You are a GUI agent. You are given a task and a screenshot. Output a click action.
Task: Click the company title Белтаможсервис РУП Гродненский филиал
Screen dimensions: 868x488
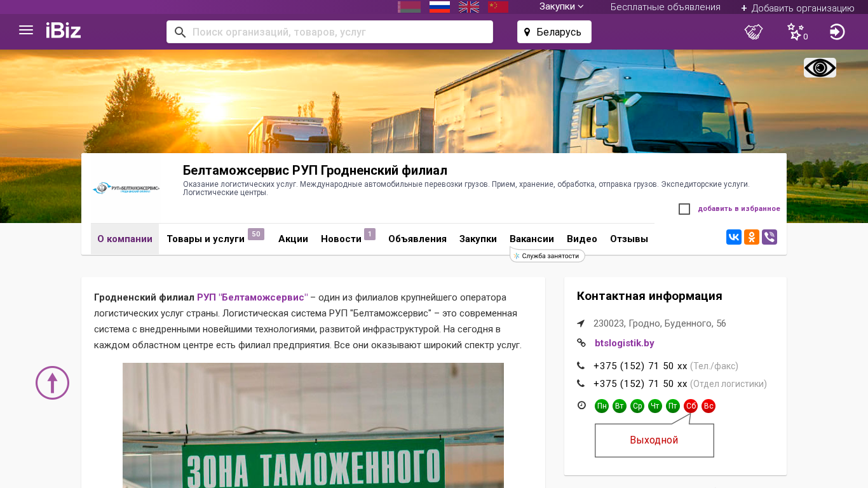315,170
